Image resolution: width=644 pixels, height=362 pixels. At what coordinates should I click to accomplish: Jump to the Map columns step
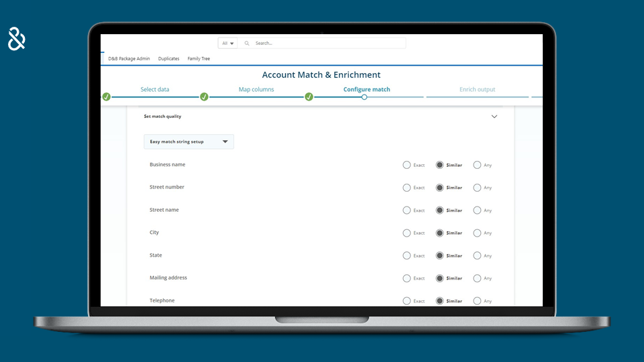pyautogui.click(x=256, y=89)
